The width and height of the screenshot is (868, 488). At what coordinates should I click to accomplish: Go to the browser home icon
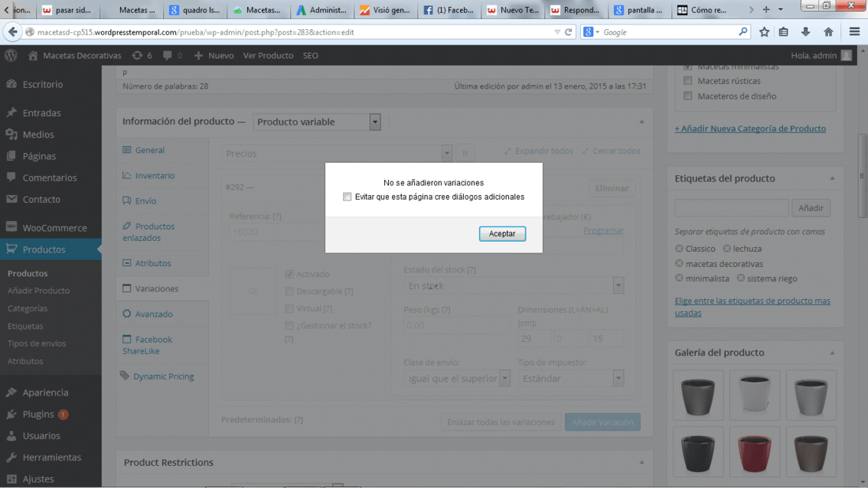tap(828, 32)
